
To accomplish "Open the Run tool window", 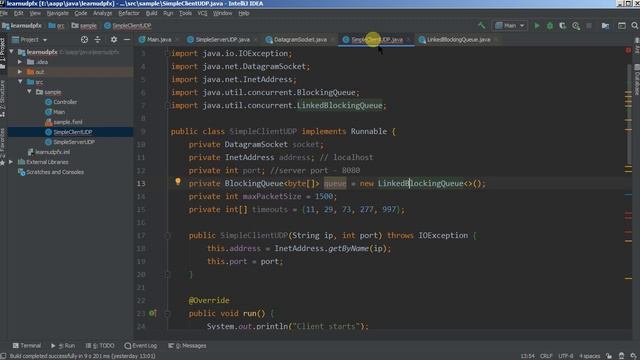I will pos(63,346).
